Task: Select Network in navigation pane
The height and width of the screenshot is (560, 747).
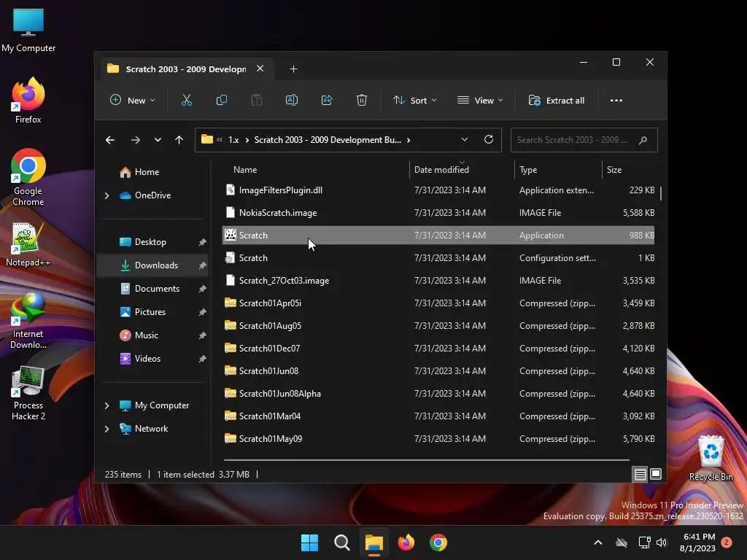Action: coord(151,429)
